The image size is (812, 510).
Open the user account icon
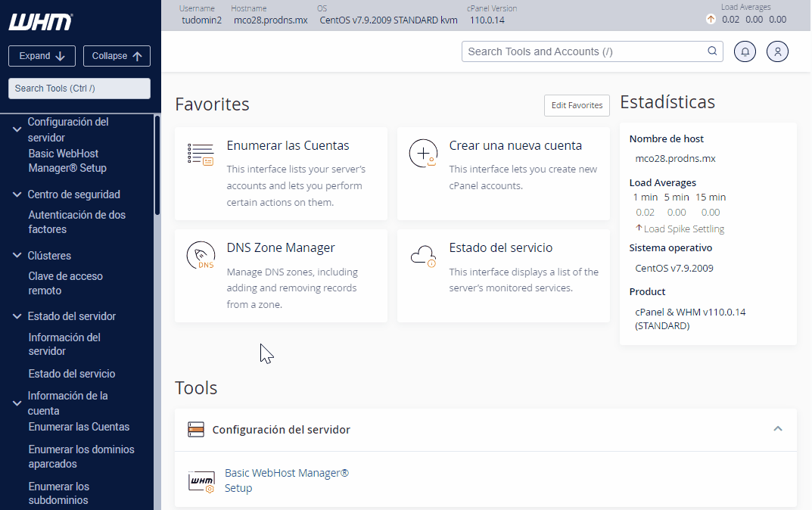click(777, 51)
